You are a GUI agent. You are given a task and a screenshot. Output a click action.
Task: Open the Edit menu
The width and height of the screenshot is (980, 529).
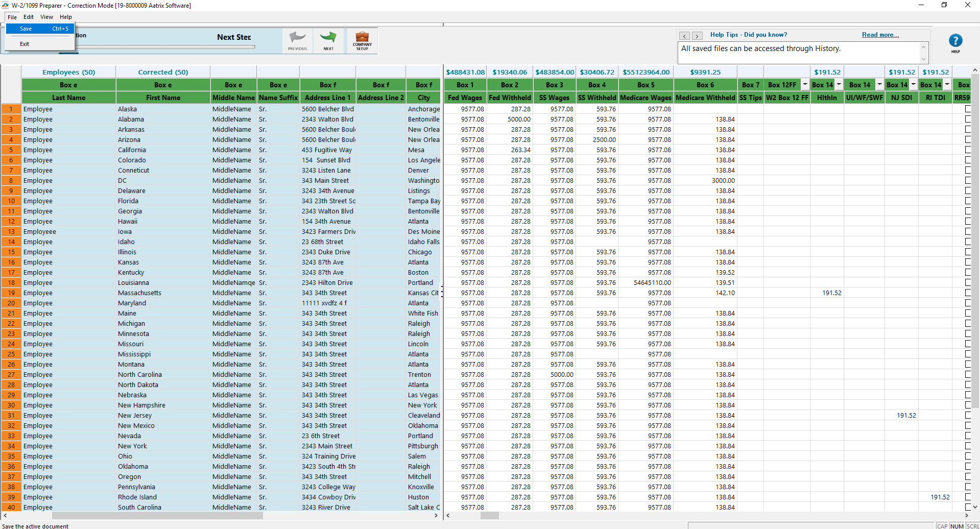click(x=29, y=17)
